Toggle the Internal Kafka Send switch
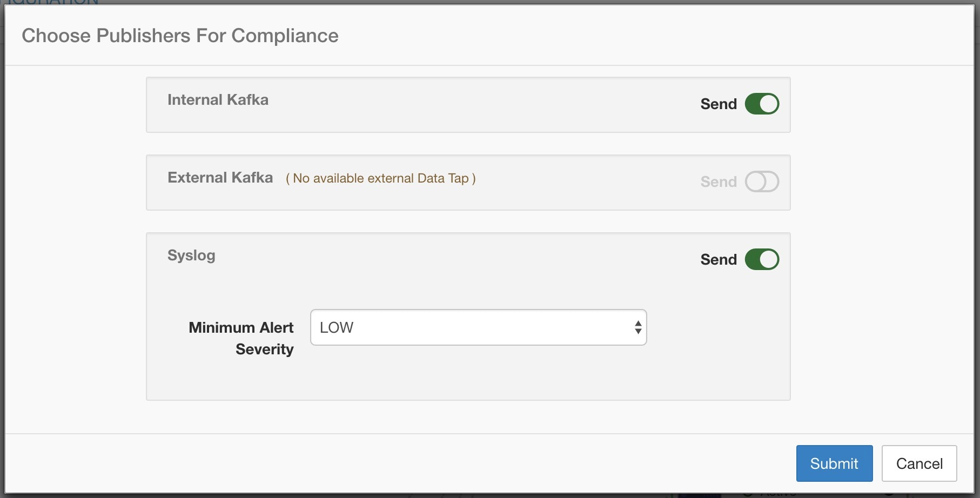The height and width of the screenshot is (498, 980). click(762, 104)
